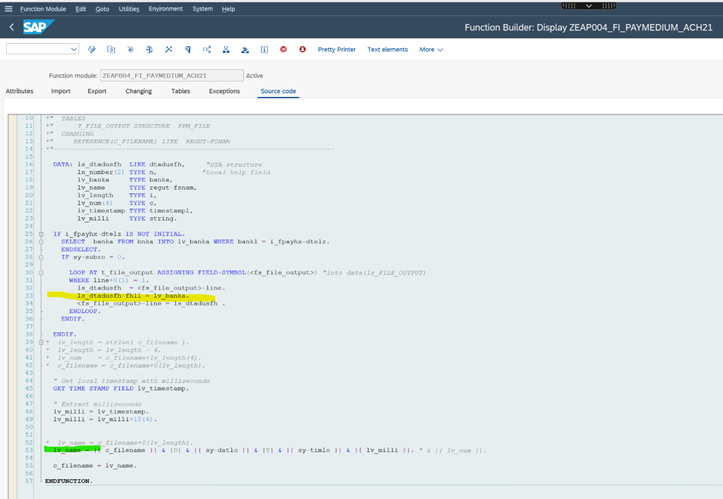The height and width of the screenshot is (499, 723).
Task: Click the round Check syntax icon
Action: pos(130,49)
